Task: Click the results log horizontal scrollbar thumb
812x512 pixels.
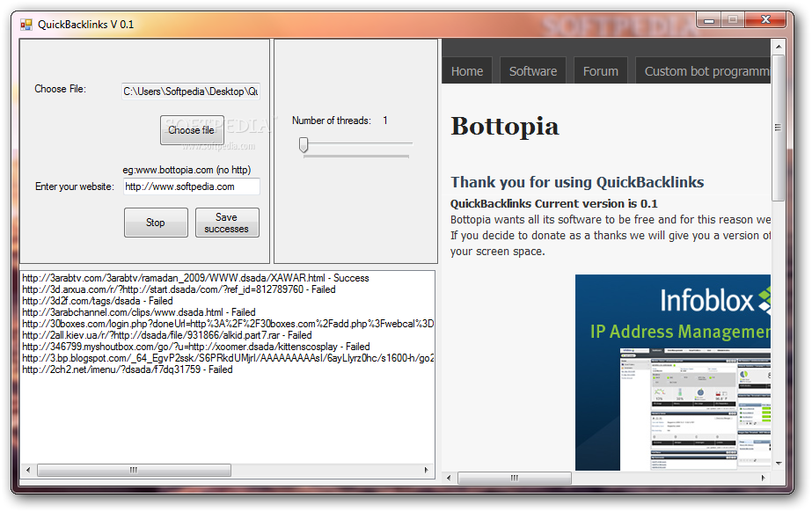Action: pos(134,470)
